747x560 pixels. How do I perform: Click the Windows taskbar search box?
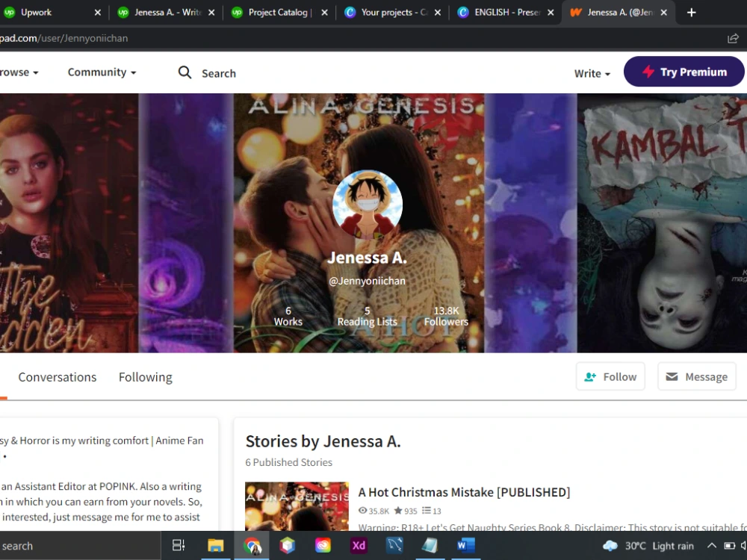point(78,546)
